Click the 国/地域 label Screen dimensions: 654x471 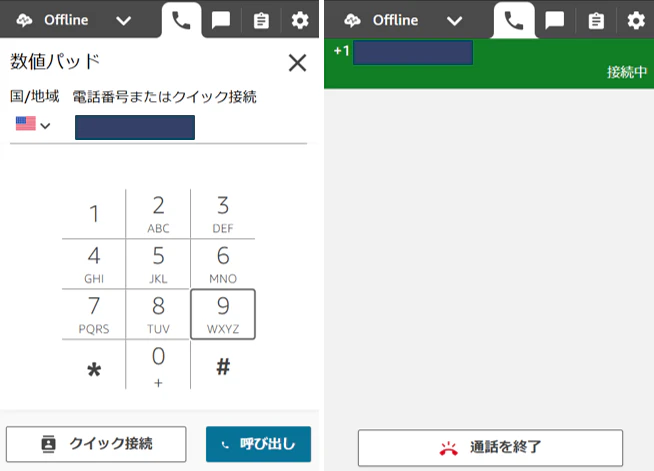point(35,96)
